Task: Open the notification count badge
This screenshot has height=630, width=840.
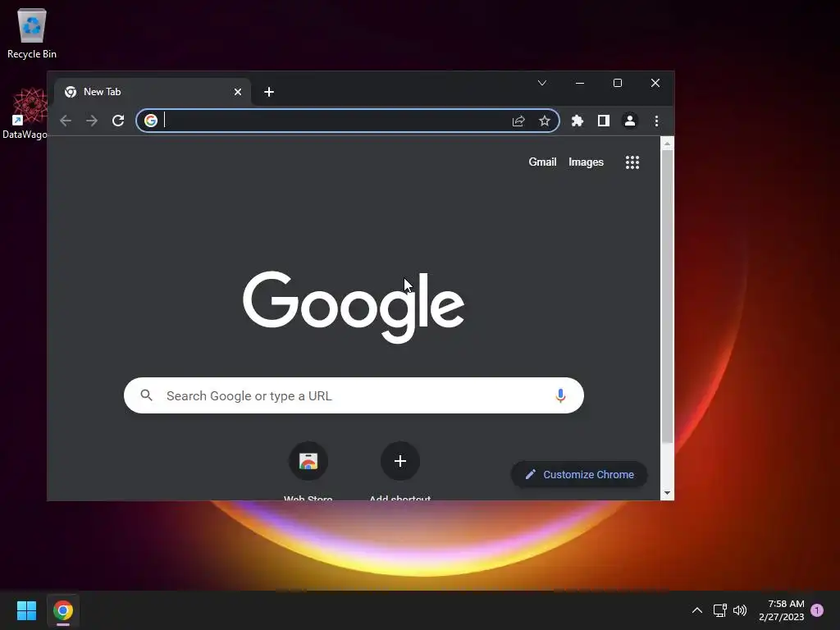Action: 817,610
